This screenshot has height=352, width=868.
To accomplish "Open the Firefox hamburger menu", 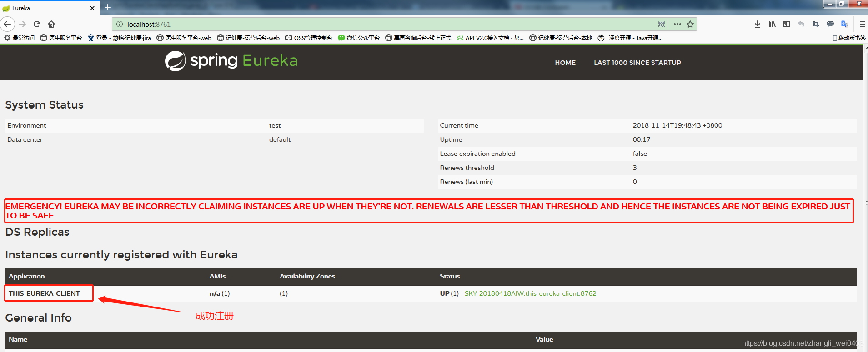I will (x=862, y=24).
